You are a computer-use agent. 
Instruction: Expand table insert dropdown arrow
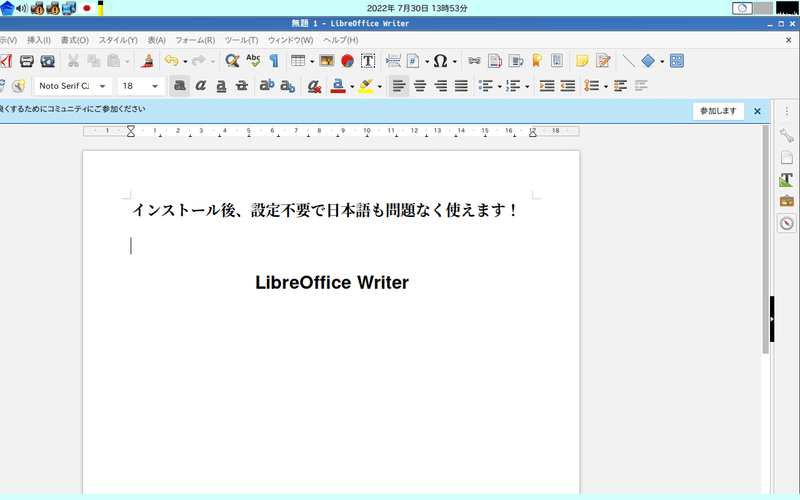(312, 62)
